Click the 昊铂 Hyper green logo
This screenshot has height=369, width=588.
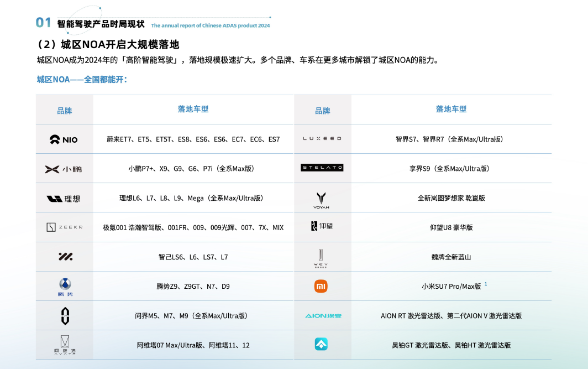(x=322, y=345)
